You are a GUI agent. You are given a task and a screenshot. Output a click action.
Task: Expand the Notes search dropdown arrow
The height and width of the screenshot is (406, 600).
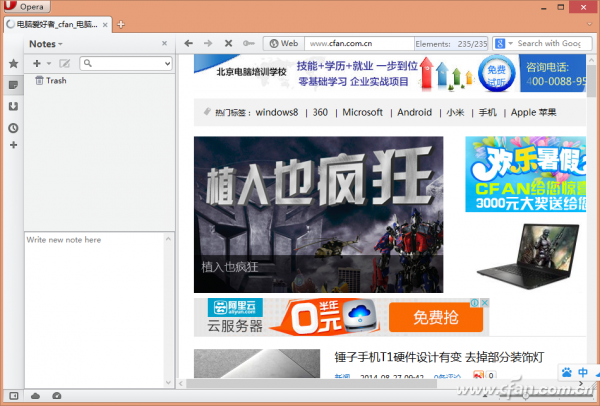pyautogui.click(x=168, y=64)
